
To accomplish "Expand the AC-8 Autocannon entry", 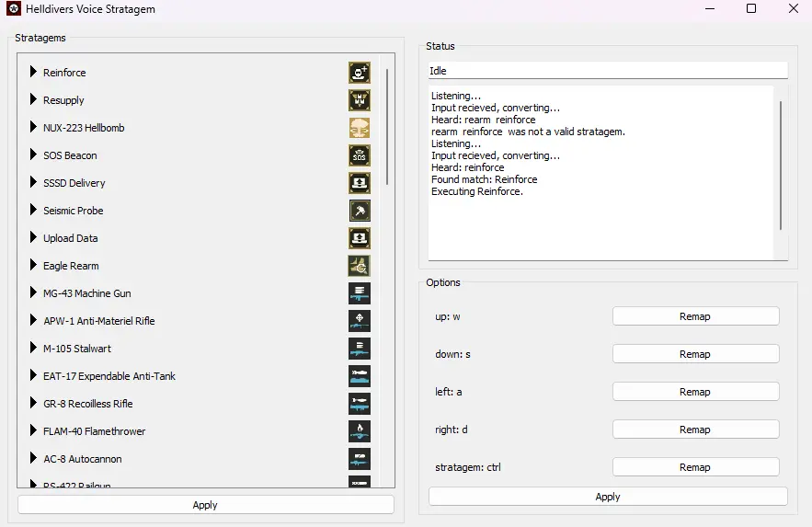I will 33,458.
